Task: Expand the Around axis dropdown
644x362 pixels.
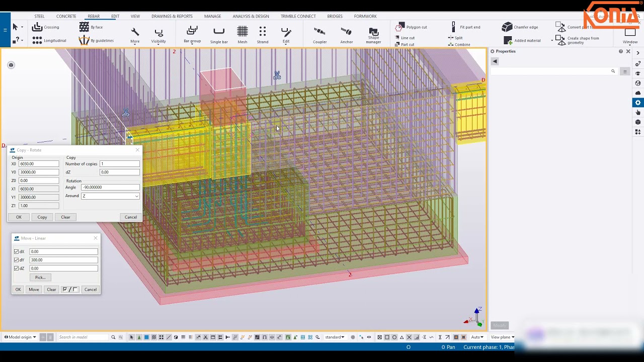Action: tap(136, 196)
